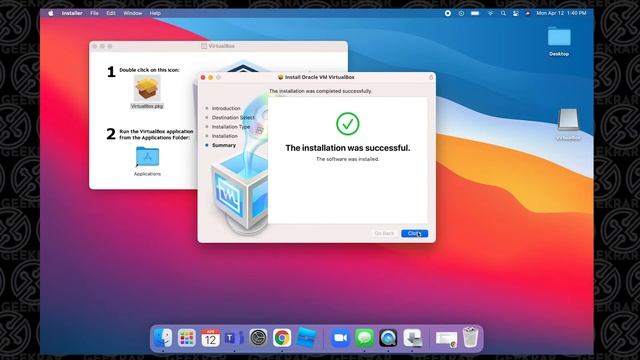Image resolution: width=640 pixels, height=360 pixels.
Task: Select the Installation Type installer step
Action: pos(231,127)
